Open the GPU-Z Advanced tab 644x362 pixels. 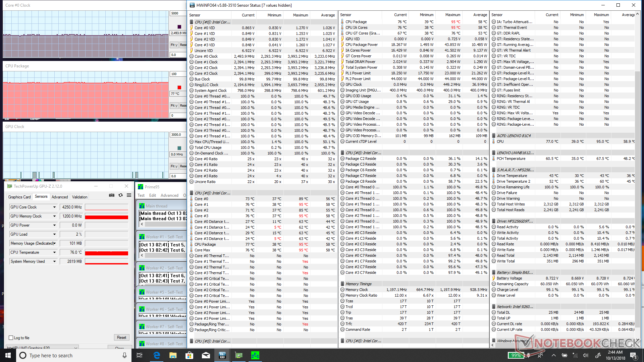[x=60, y=197]
